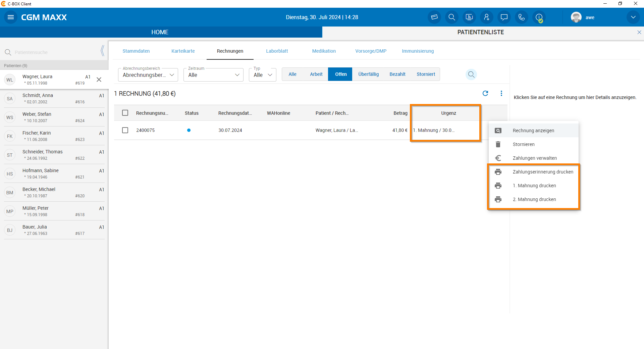Filter invoices by Überfällig status
The width and height of the screenshot is (644, 349).
click(369, 74)
